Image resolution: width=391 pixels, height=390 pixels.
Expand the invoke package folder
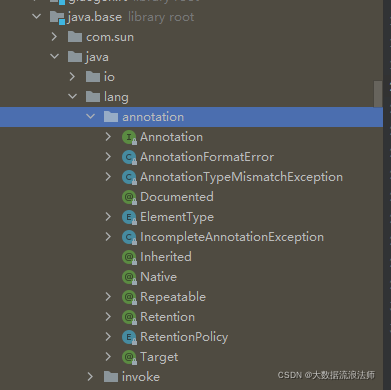point(90,377)
